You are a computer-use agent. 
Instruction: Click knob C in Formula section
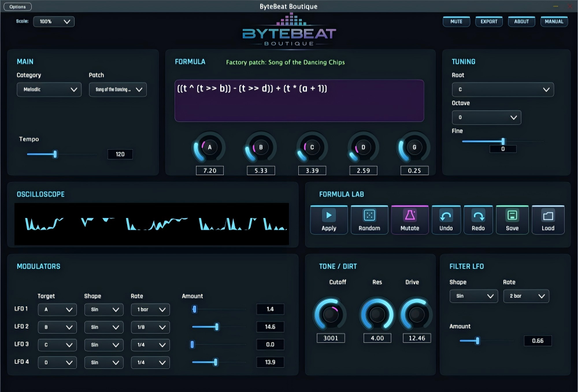pyautogui.click(x=312, y=147)
